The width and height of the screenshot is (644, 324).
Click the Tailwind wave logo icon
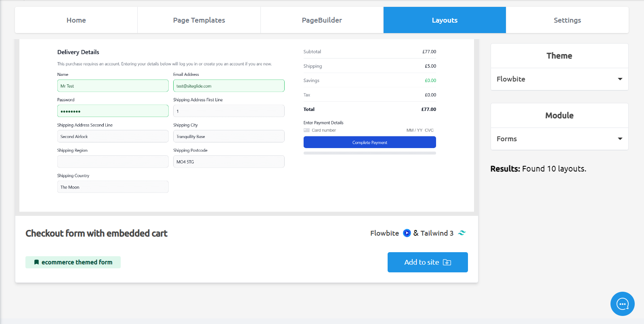tap(462, 233)
